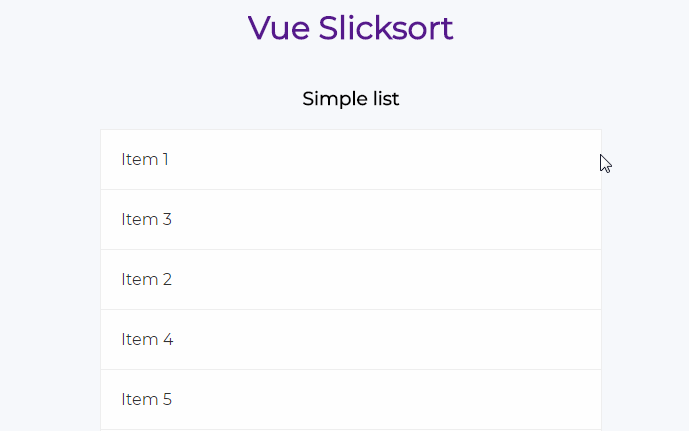Click the "Item 1" text label
The image size is (689, 431).
tap(145, 160)
